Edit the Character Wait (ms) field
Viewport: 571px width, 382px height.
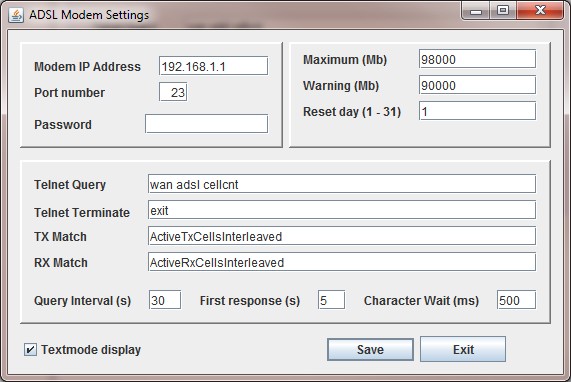(516, 300)
